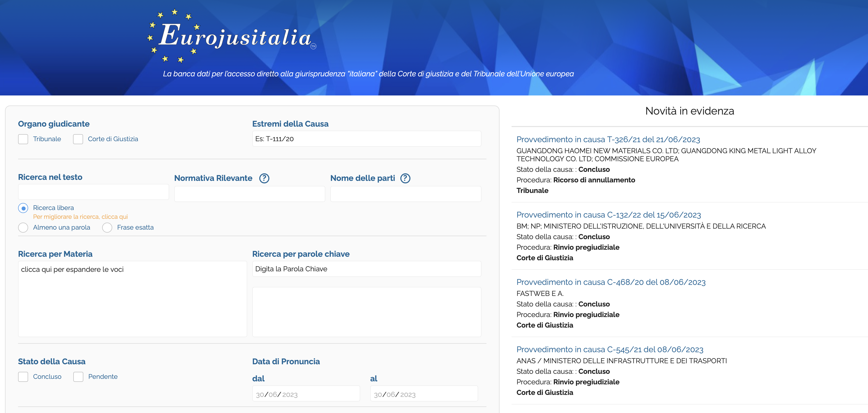The width and height of the screenshot is (868, 413).
Task: Click the BM; NP; MINISTERO DELL'ISTRUZIONE text
Action: coord(641,226)
